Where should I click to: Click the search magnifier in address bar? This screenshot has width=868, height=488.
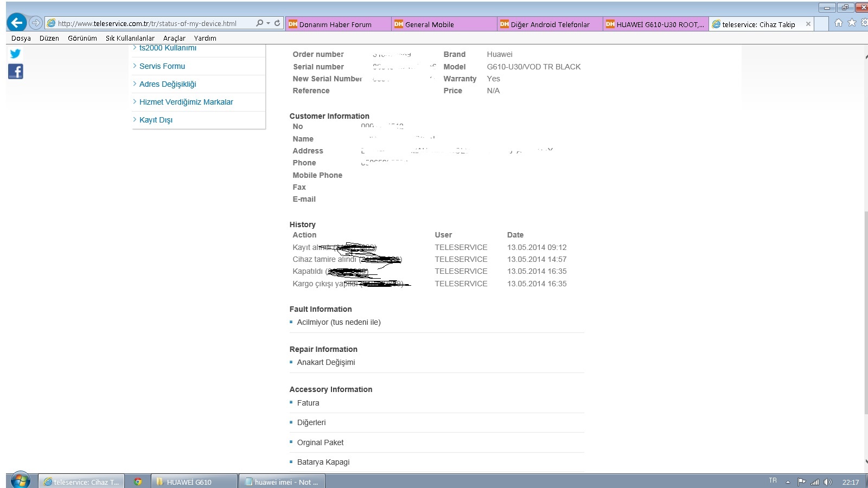coord(259,23)
